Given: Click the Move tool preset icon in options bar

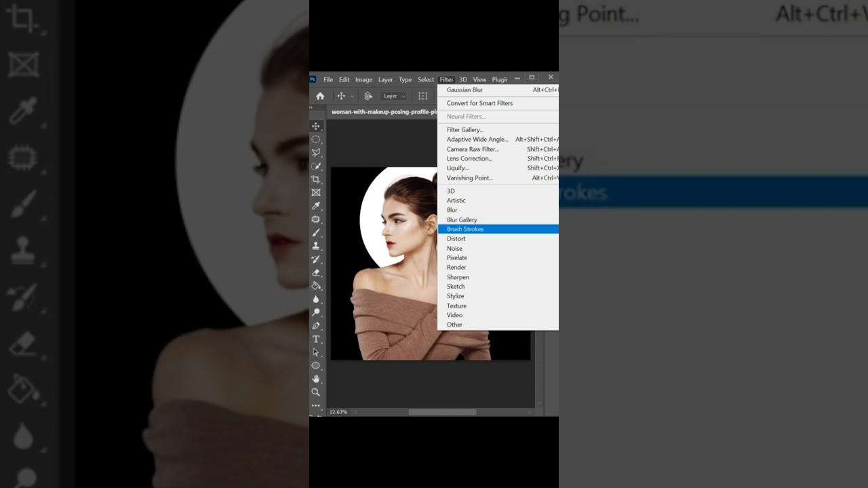Looking at the screenshot, I should [x=341, y=96].
